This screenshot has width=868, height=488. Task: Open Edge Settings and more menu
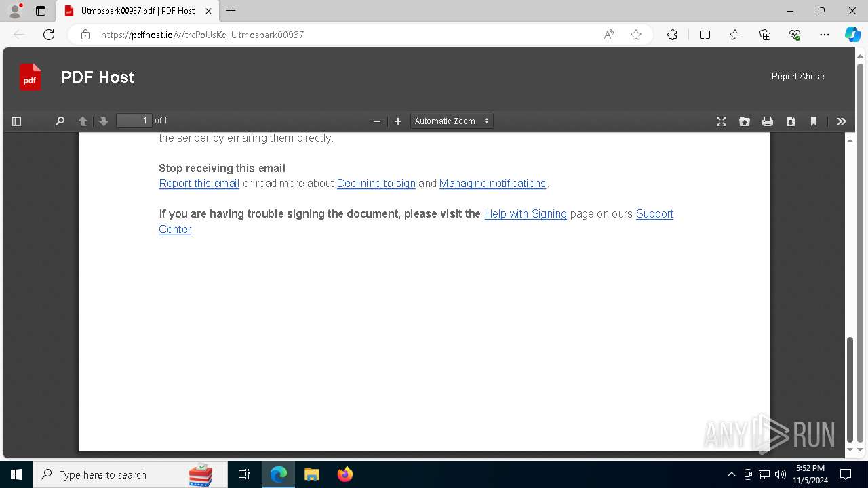825,35
